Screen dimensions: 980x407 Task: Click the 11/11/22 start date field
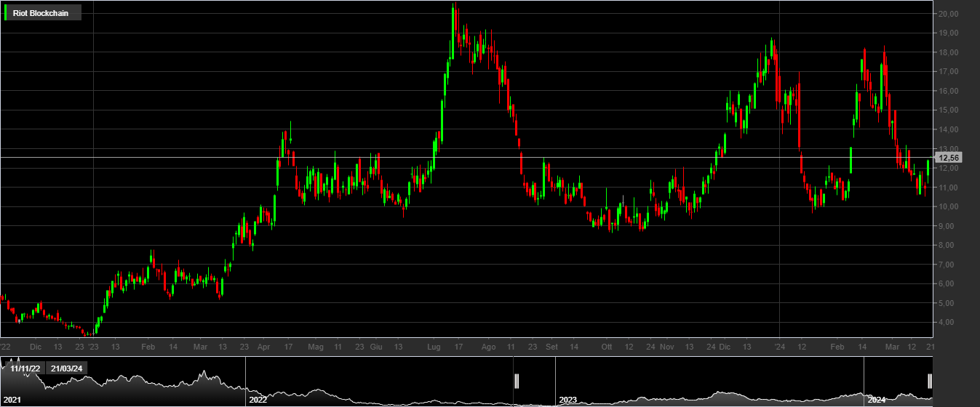(25, 368)
